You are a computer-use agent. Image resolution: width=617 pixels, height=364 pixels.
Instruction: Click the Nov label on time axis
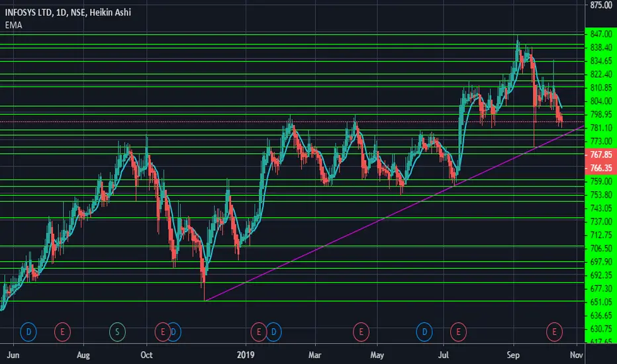[x=576, y=355]
